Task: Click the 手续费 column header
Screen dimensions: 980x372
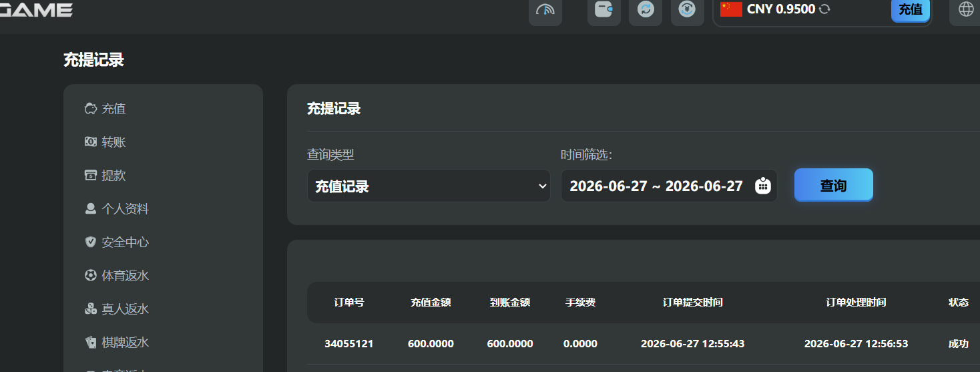Action: pyautogui.click(x=580, y=303)
